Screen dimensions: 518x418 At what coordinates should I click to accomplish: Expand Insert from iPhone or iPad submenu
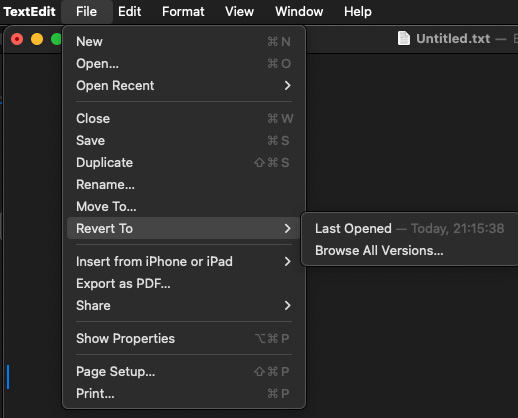coord(184,261)
